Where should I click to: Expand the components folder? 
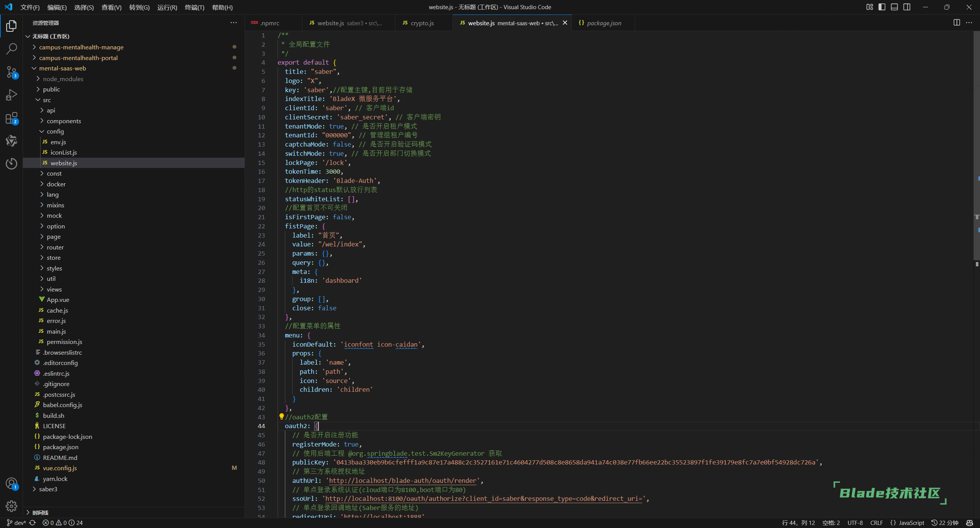(x=134, y=121)
